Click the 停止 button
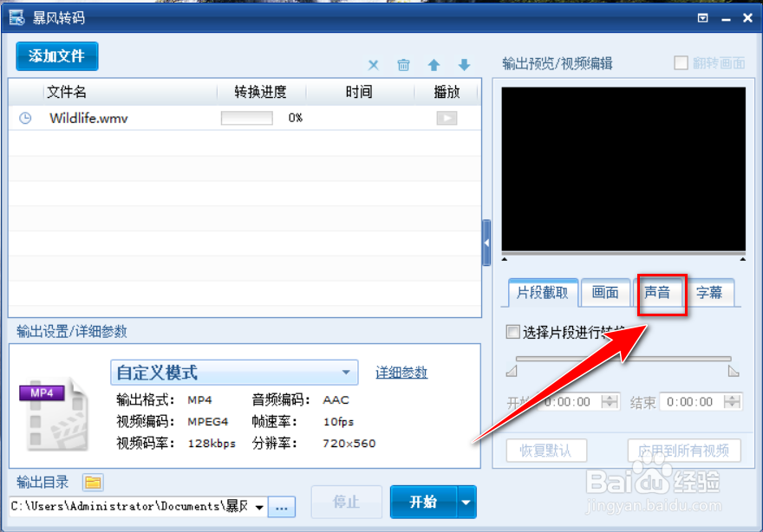 pyautogui.click(x=347, y=502)
